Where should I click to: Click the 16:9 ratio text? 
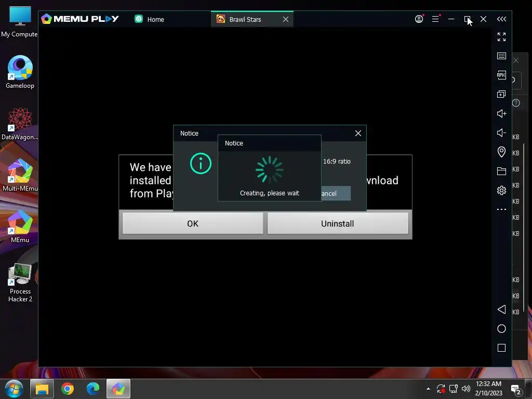click(337, 162)
